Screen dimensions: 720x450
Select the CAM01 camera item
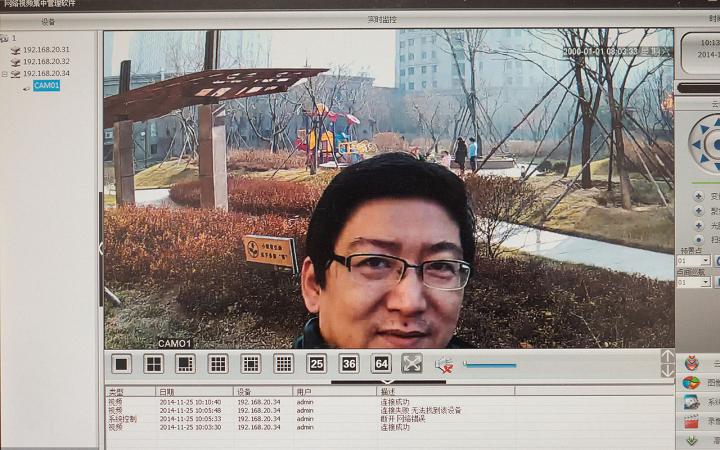(46, 85)
